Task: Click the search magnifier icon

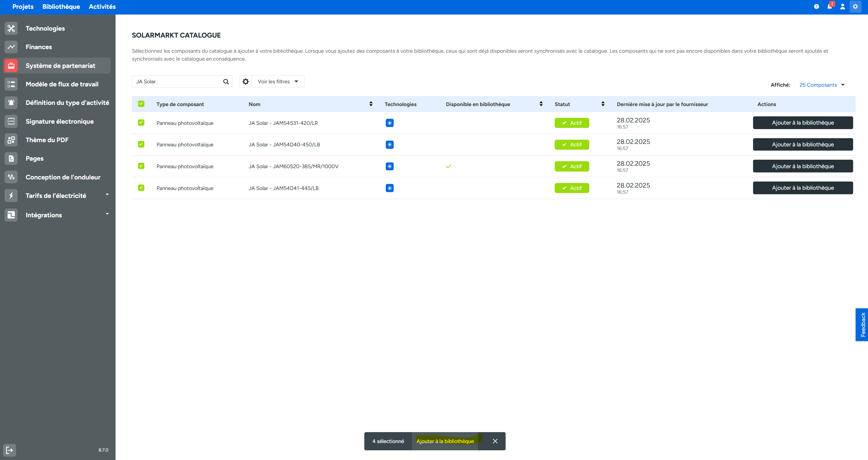Action: point(226,82)
